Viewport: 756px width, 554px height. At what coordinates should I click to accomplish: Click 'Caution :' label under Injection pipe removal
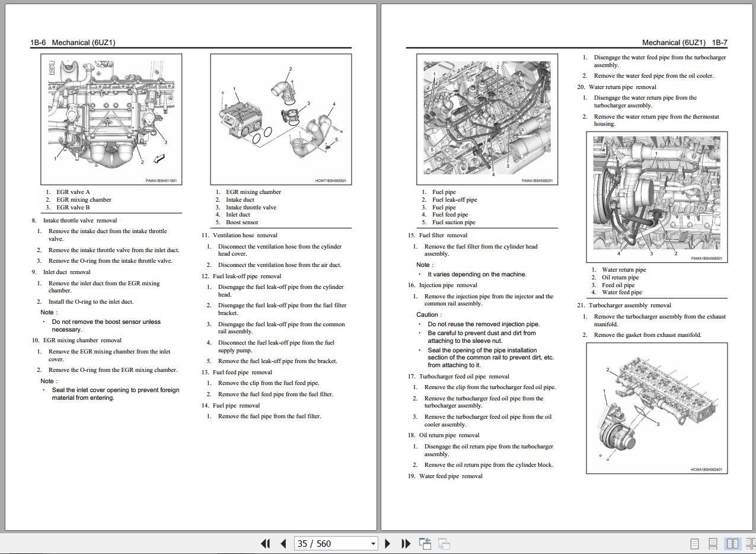point(428,315)
